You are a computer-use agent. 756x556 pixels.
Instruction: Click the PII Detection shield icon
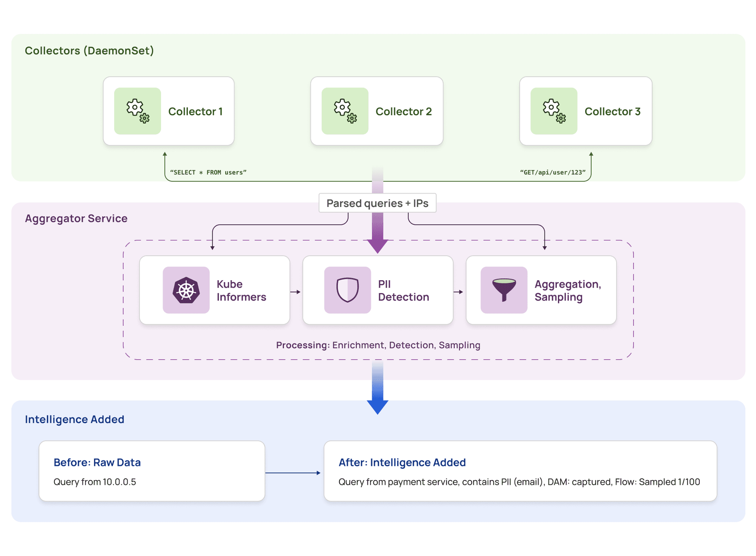coord(347,290)
